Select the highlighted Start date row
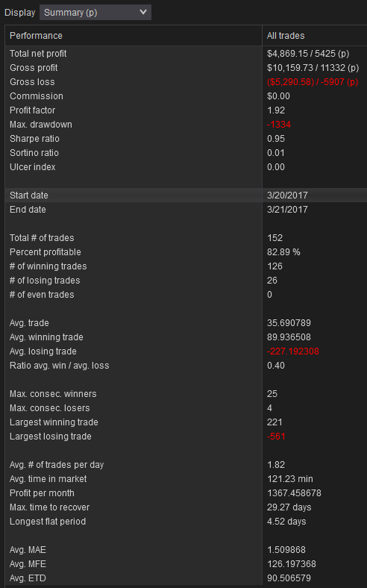Viewport: 367px width, 588px height. coord(186,196)
